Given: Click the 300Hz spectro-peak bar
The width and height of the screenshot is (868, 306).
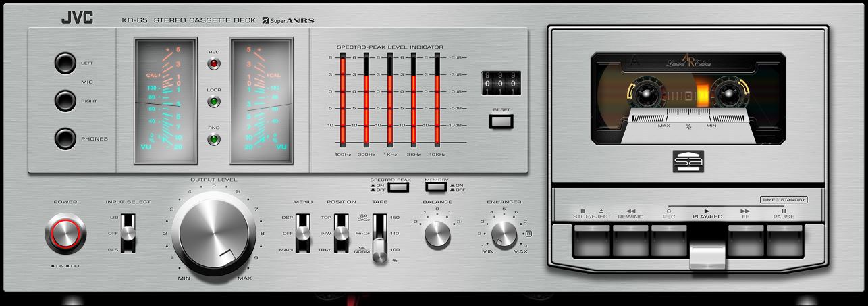Looking at the screenshot, I should pyautogui.click(x=366, y=101).
